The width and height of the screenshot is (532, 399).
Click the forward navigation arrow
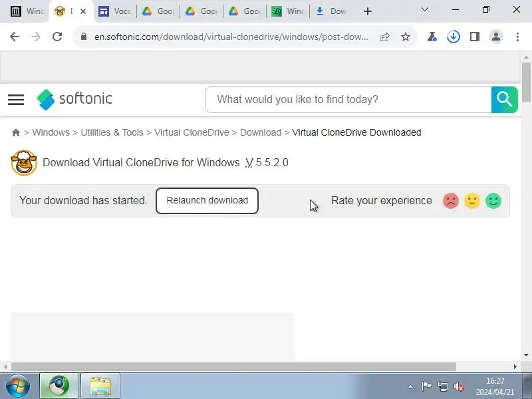click(36, 37)
